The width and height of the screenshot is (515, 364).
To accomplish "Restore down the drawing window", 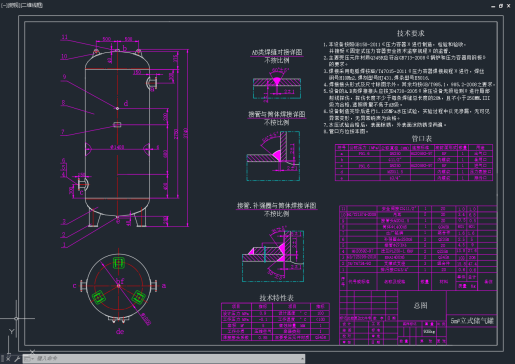I will tap(501, 6).
